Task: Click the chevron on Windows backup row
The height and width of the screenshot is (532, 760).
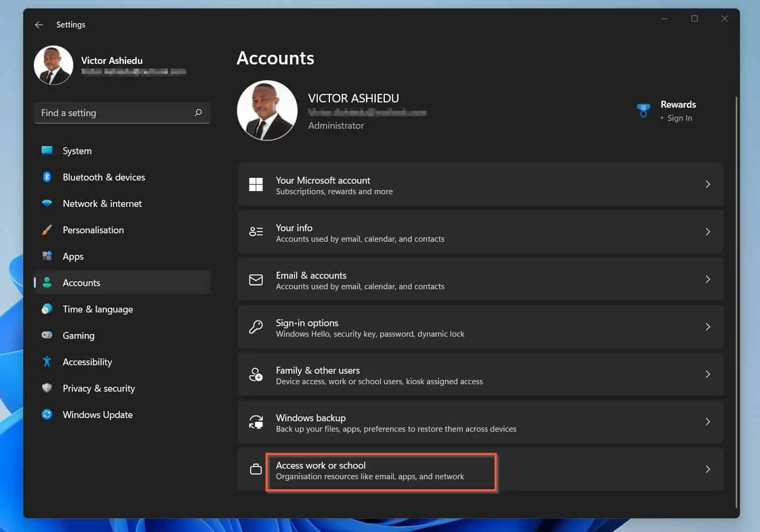Action: coord(708,422)
